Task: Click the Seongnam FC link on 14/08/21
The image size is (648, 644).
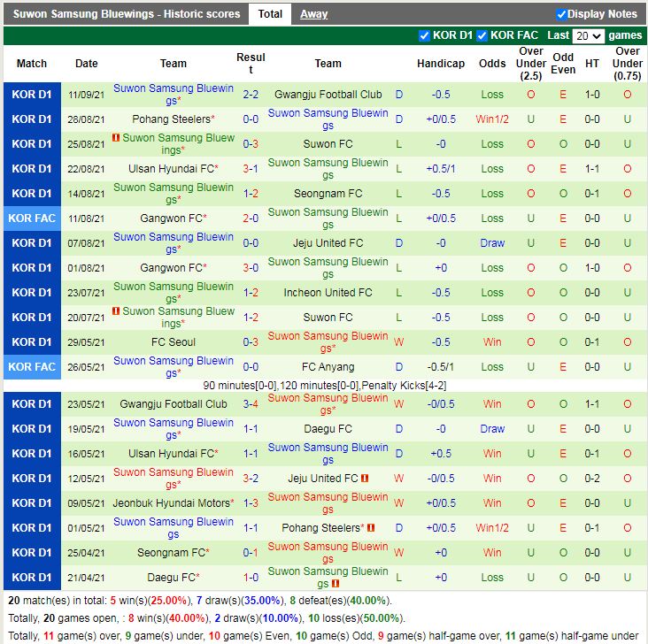Action: point(328,194)
